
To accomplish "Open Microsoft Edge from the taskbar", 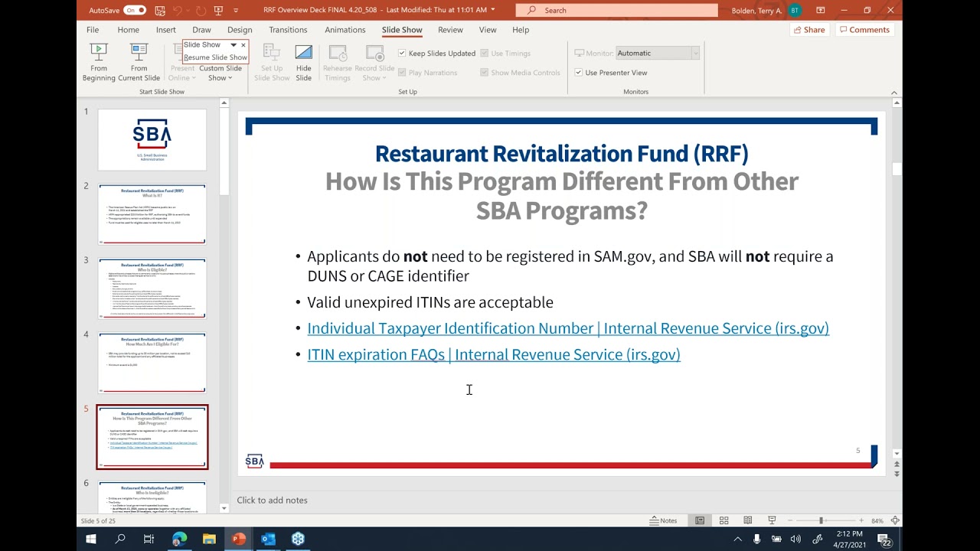I will [179, 539].
